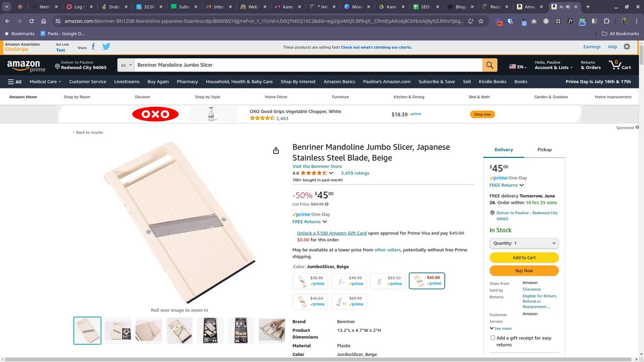Select the $69.99 color option
The width and height of the screenshot is (644, 362).
[x=349, y=302]
